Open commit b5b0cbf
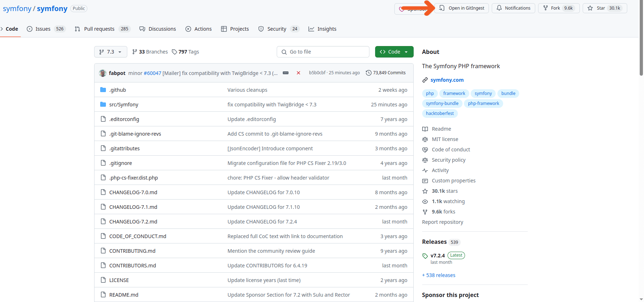 [317, 73]
